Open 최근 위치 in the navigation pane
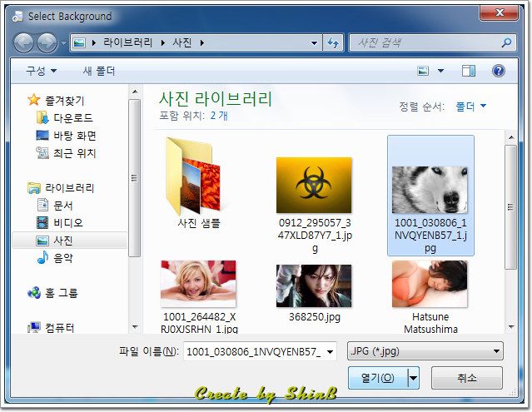532x412 pixels. 75,153
